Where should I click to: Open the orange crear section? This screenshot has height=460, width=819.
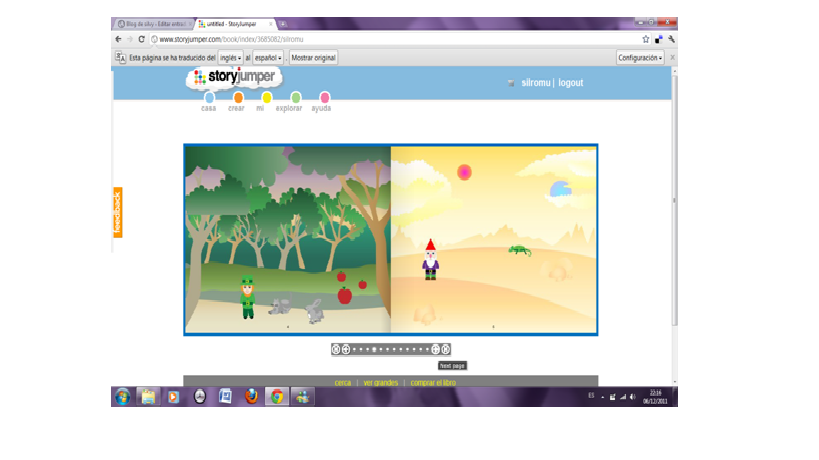237,102
